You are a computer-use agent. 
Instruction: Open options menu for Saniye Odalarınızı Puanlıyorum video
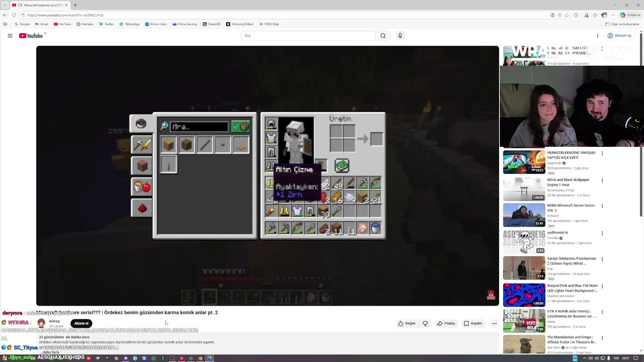coord(602,259)
